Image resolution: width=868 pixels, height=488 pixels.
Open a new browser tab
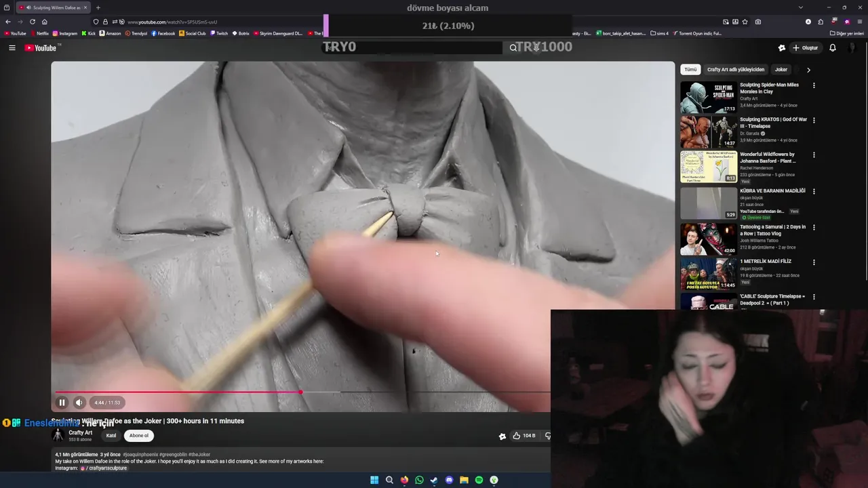(98, 7)
